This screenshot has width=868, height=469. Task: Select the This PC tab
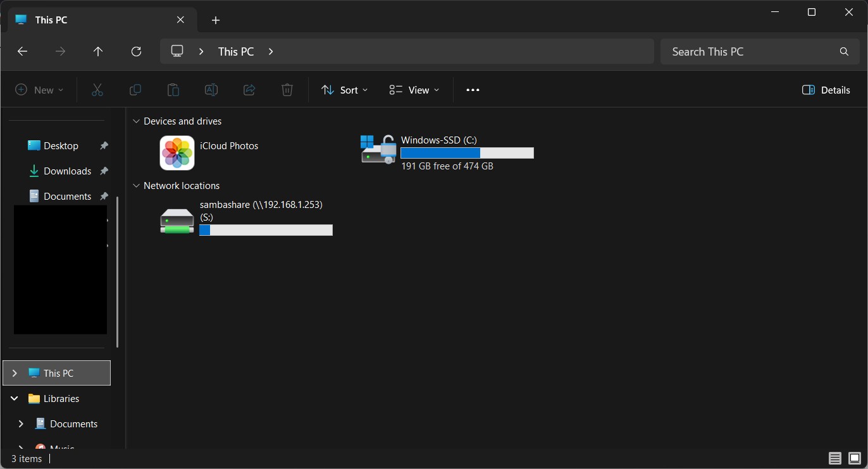tap(101, 20)
